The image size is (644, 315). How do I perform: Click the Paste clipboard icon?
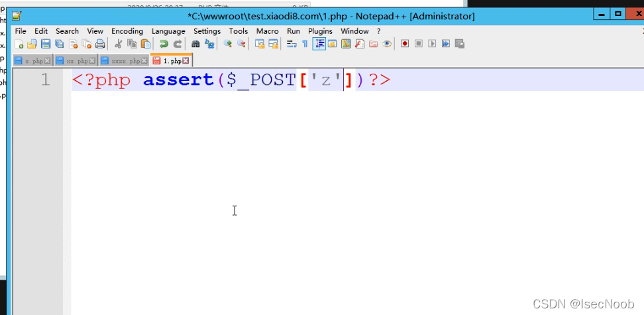click(x=145, y=44)
